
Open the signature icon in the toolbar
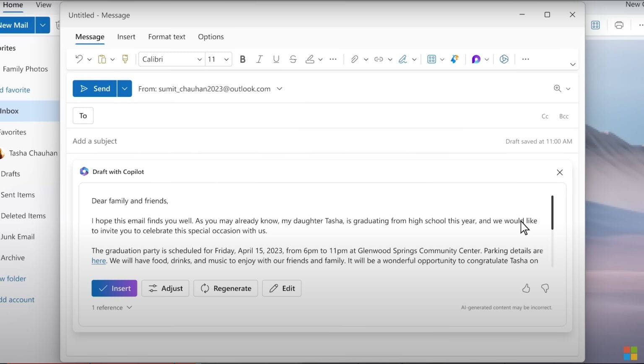coord(403,59)
